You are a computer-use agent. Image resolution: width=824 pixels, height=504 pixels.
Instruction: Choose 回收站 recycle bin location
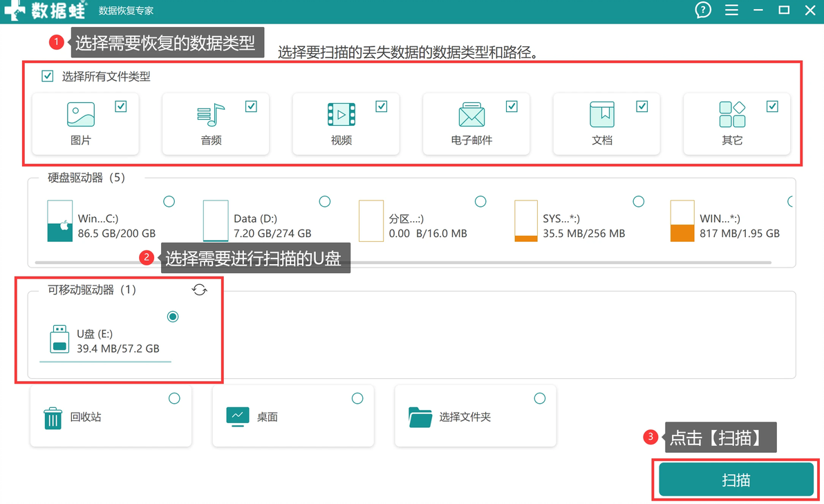click(x=111, y=416)
